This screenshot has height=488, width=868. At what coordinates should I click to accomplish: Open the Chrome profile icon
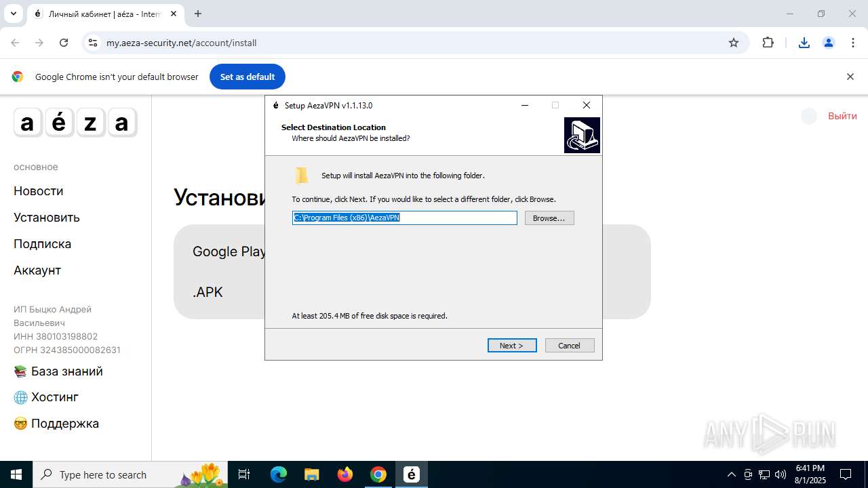[x=828, y=43]
